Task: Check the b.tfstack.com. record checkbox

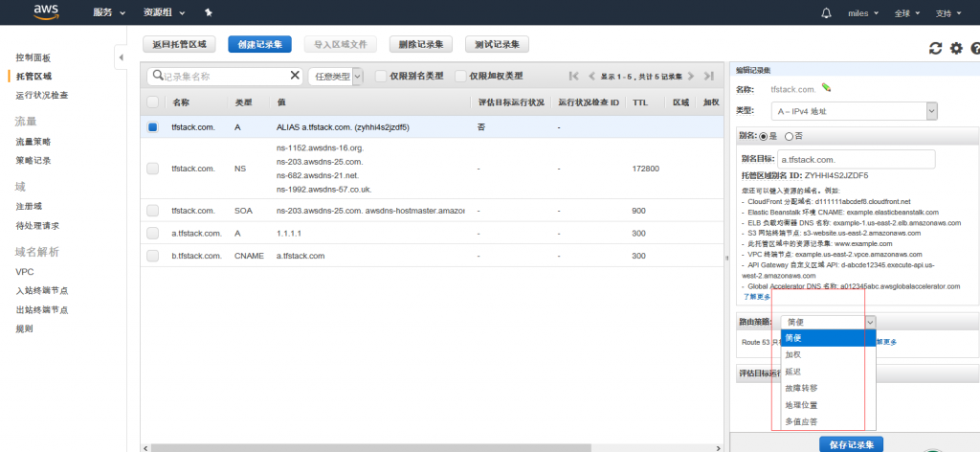Action: point(152,256)
